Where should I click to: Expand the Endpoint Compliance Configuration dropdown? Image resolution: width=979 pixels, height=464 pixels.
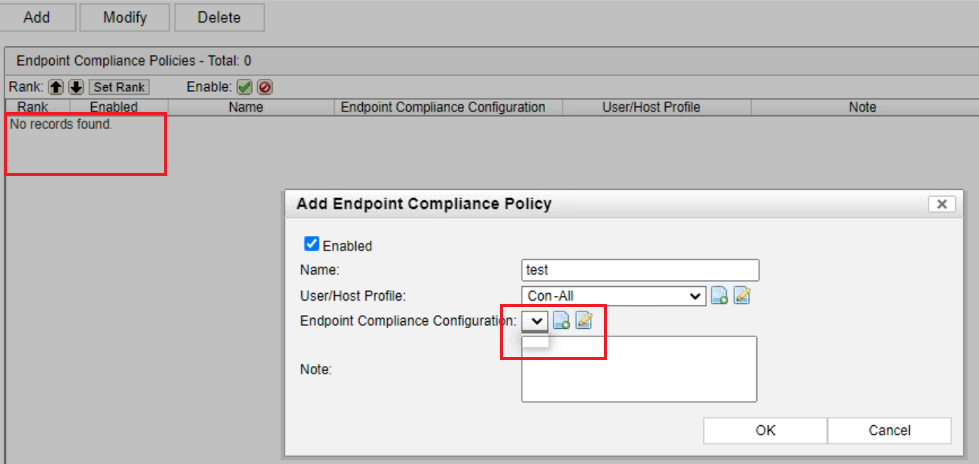[536, 321]
